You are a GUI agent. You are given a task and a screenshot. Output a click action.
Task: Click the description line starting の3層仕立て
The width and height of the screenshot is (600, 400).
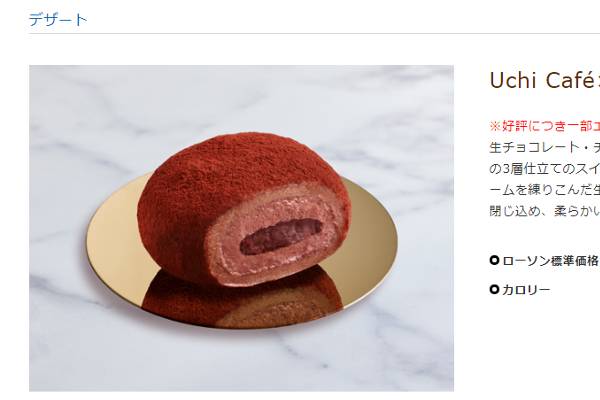tap(544, 168)
